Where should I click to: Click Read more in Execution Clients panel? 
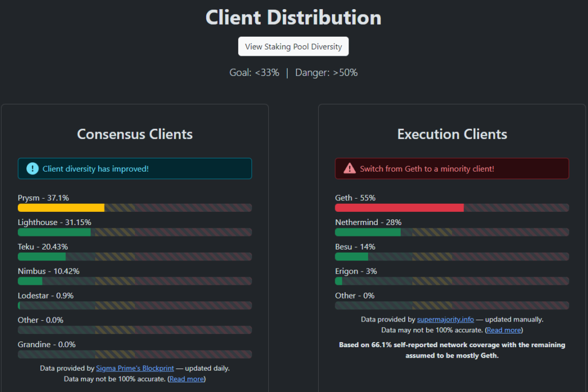[504, 329]
